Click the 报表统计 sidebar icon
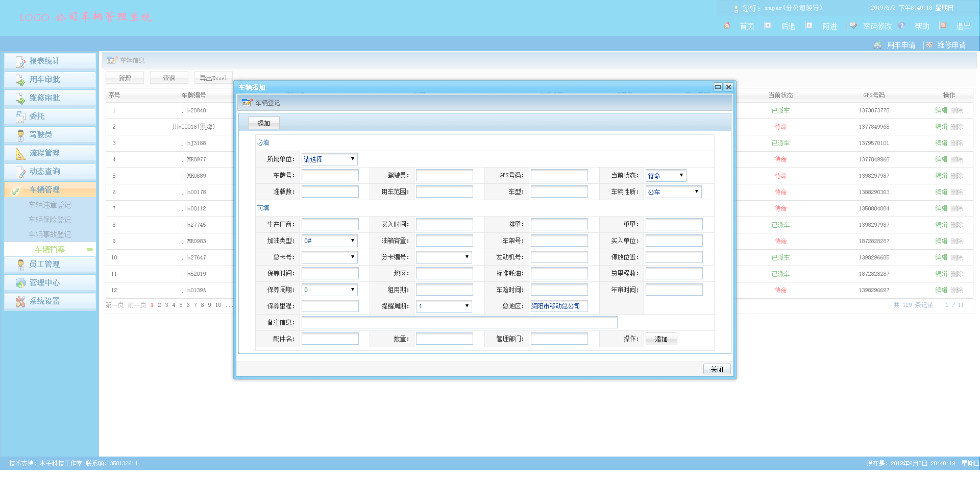This screenshot has height=478, width=980. 20,62
